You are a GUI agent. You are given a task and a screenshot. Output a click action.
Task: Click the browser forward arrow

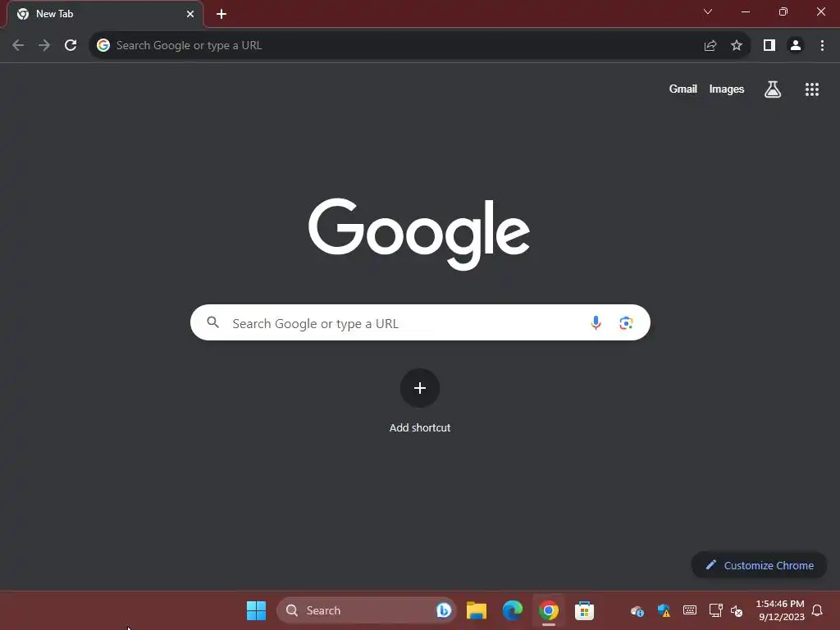[x=44, y=46]
